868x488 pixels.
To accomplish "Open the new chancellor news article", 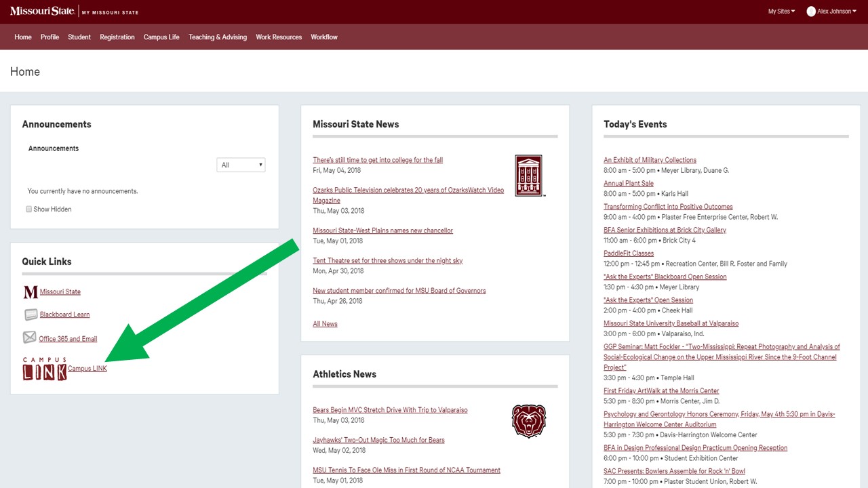I will point(382,230).
